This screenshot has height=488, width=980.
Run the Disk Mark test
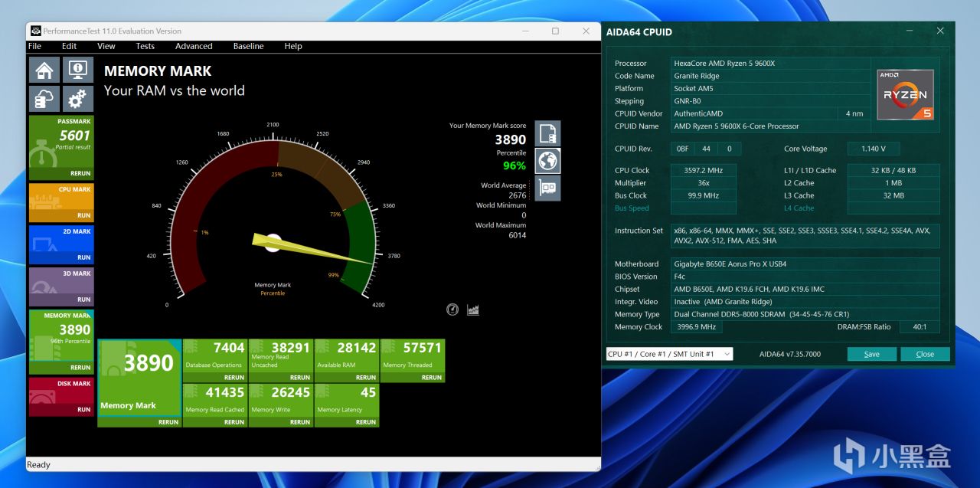click(x=83, y=410)
